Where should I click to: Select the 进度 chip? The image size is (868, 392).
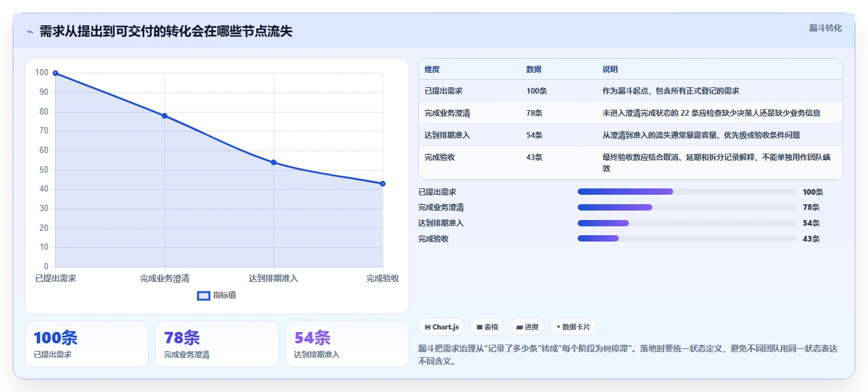[527, 327]
